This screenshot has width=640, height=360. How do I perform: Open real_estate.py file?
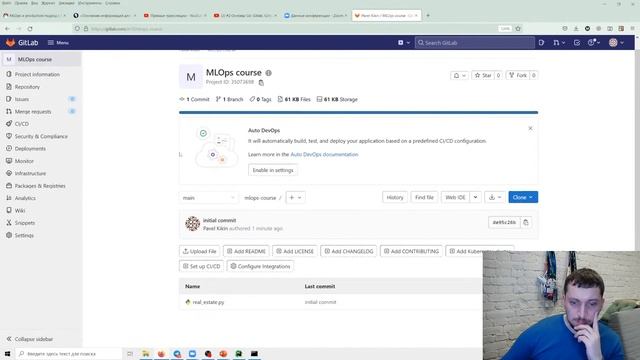click(x=208, y=302)
